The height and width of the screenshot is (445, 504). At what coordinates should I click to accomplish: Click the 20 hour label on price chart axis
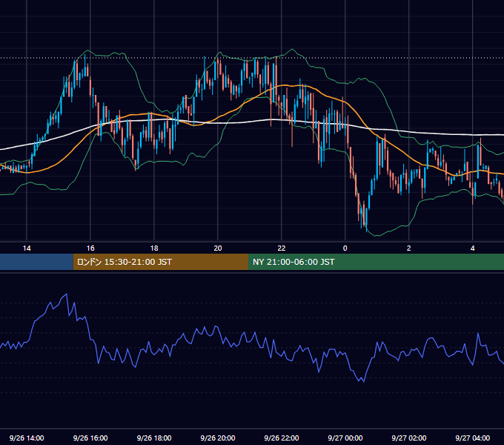click(218, 248)
